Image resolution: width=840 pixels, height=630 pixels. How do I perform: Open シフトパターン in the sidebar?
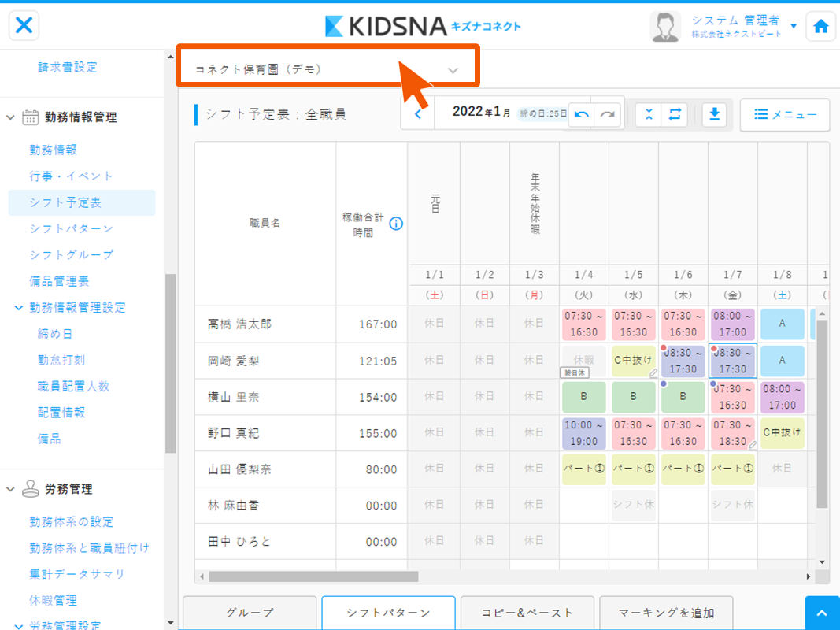click(71, 228)
